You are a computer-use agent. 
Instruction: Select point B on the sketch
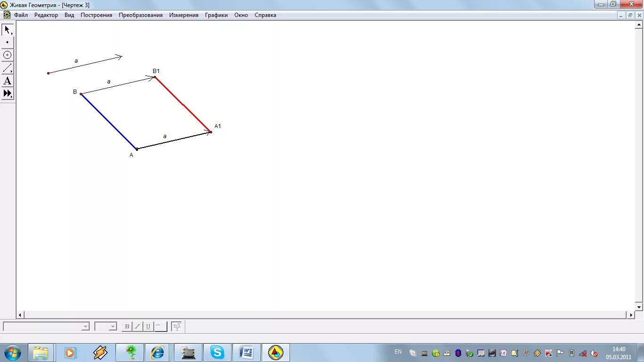pyautogui.click(x=81, y=94)
